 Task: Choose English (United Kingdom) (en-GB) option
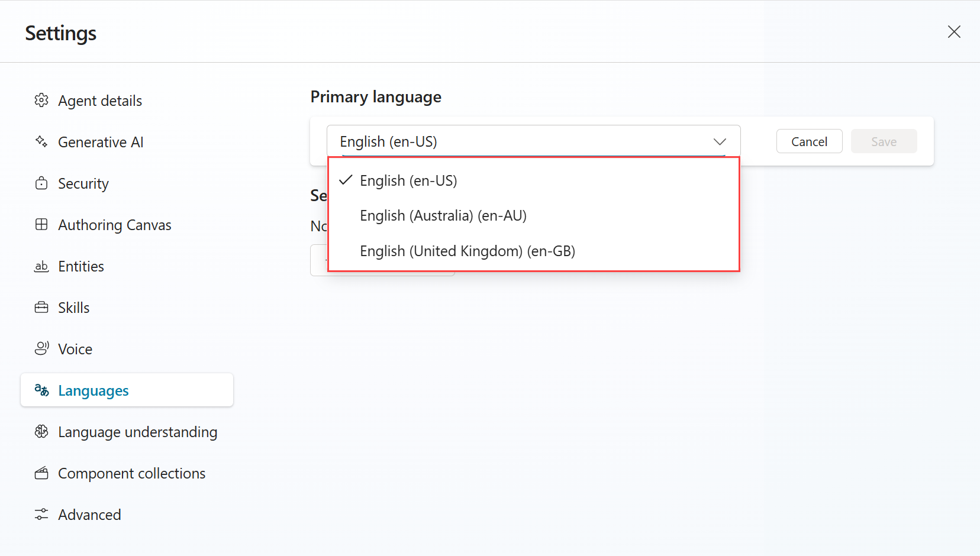click(534, 251)
